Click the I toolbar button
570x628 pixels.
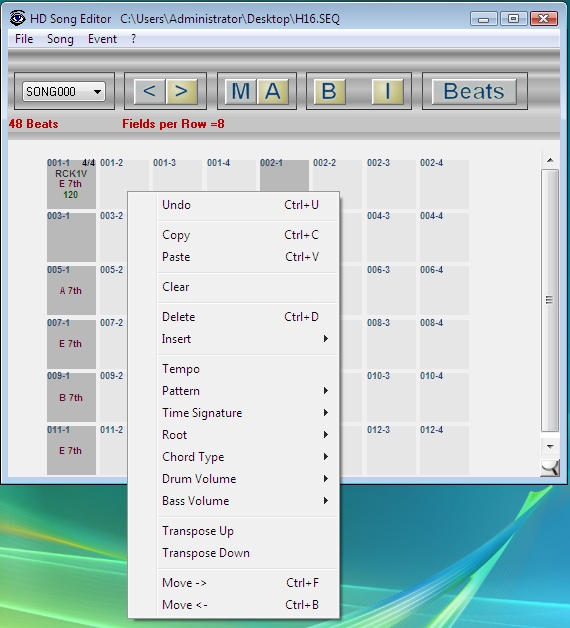[x=387, y=91]
